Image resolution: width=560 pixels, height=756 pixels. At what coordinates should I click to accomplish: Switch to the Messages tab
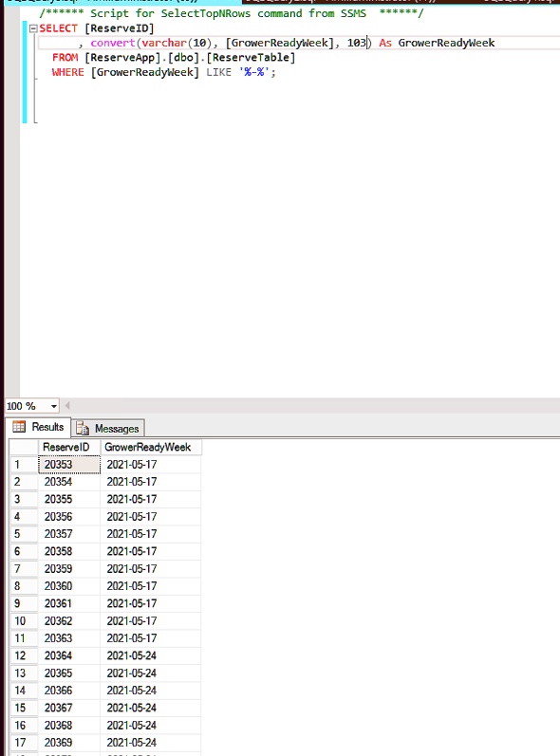(x=108, y=428)
